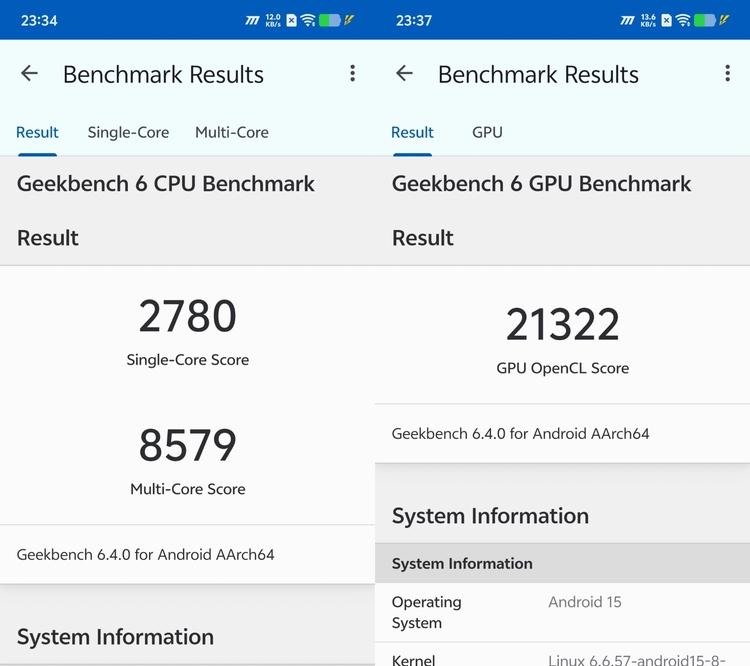Open overflow menu on CPU results screen
Viewport: 750px width, 666px height.
click(x=353, y=73)
